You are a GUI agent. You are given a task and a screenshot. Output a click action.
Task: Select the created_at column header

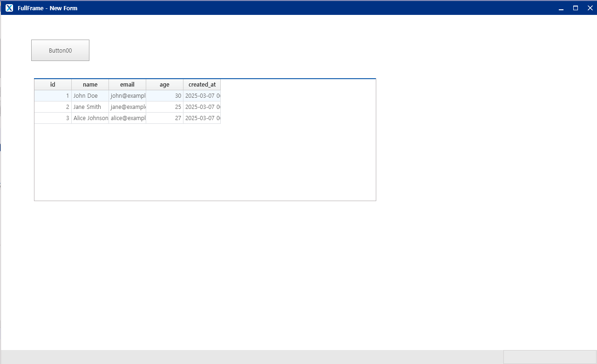point(202,85)
